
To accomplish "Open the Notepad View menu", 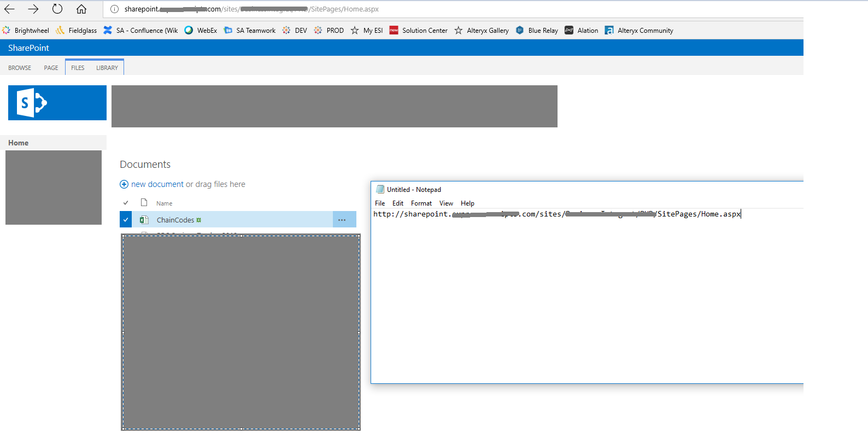I will click(447, 203).
